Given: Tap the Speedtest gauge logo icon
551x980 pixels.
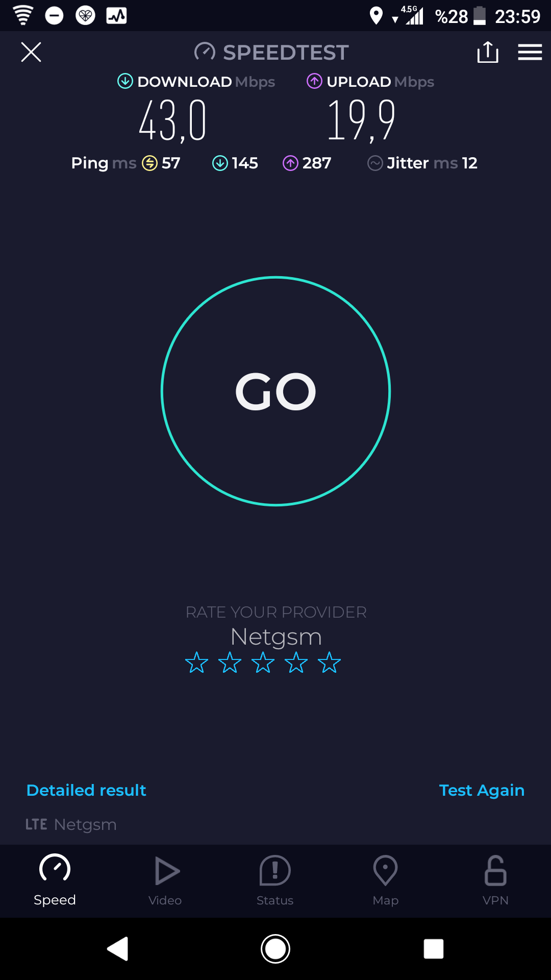Looking at the screenshot, I should coord(205,52).
